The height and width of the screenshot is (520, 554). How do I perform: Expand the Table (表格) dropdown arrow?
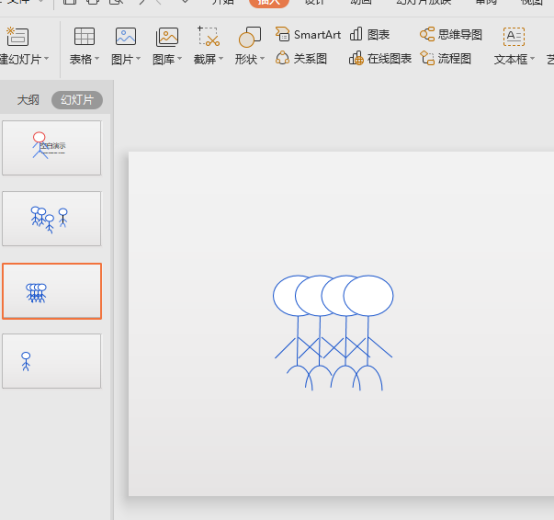97,58
